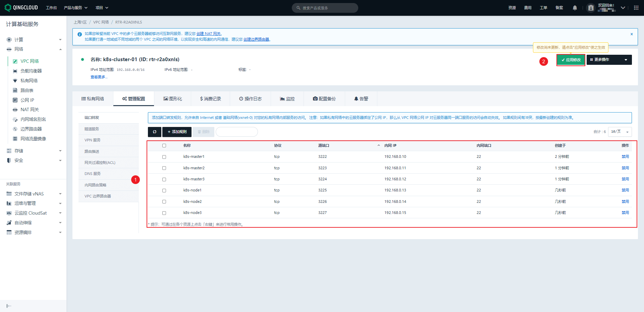Click the QingCloud logo
644x312 pixels.
tap(21, 7)
